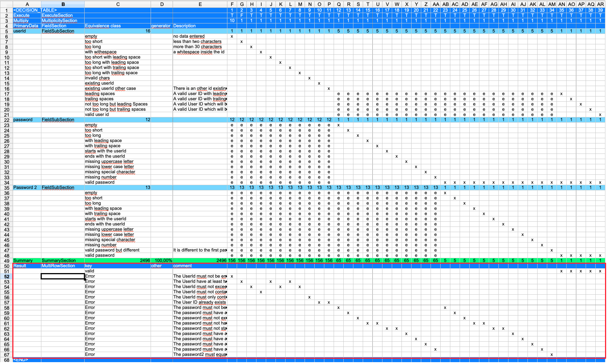
Task: Select the Multiply cell in row 3
Action: pos(27,20)
